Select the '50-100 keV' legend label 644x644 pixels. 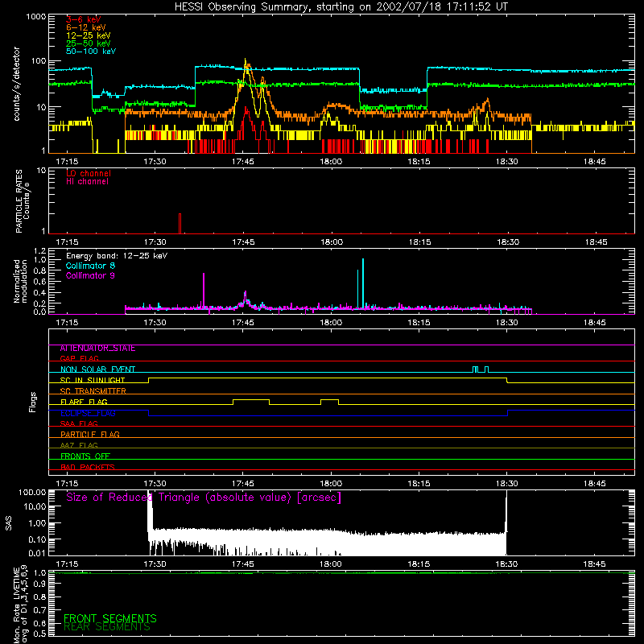pyautogui.click(x=91, y=52)
